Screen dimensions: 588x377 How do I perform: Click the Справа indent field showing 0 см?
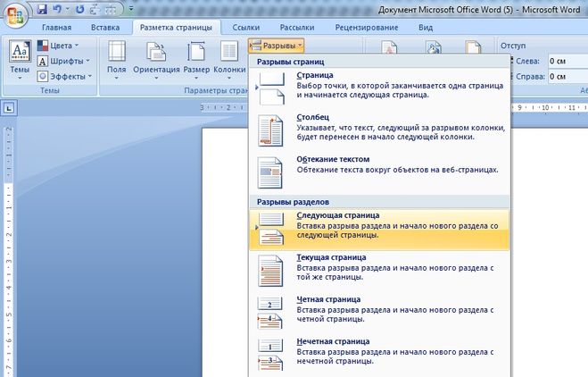pyautogui.click(x=567, y=76)
